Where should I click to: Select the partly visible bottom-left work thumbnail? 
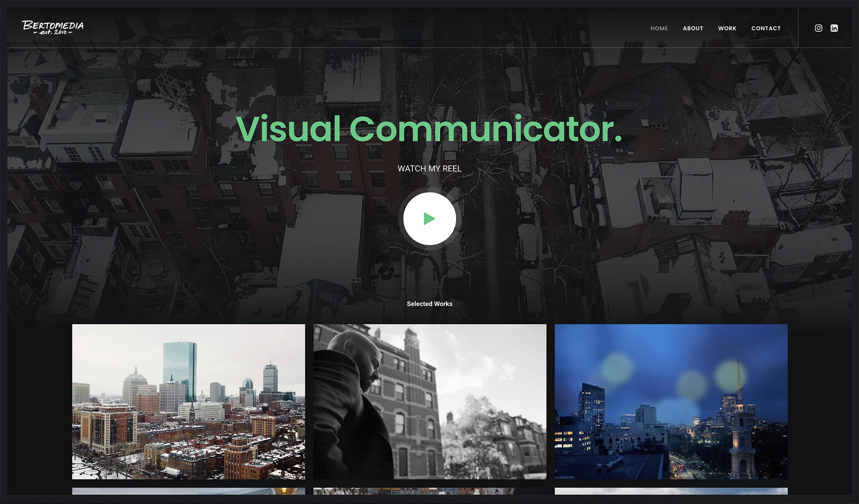(x=188, y=491)
